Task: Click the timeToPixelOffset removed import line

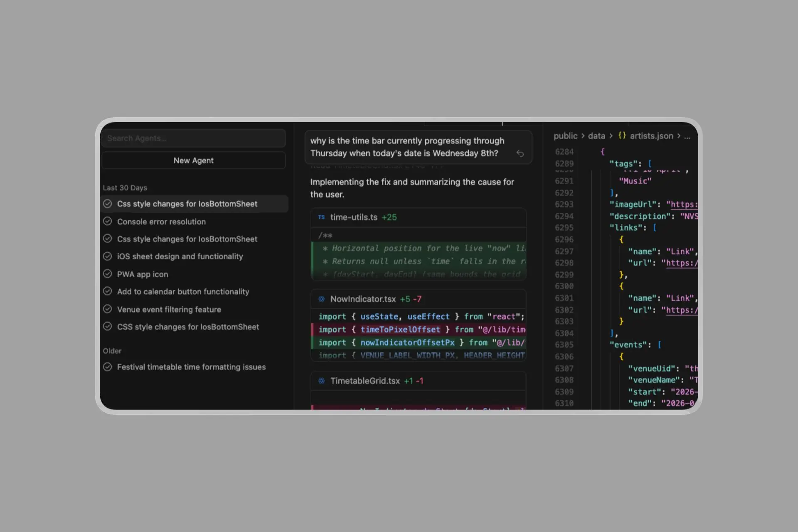Action: click(x=419, y=330)
